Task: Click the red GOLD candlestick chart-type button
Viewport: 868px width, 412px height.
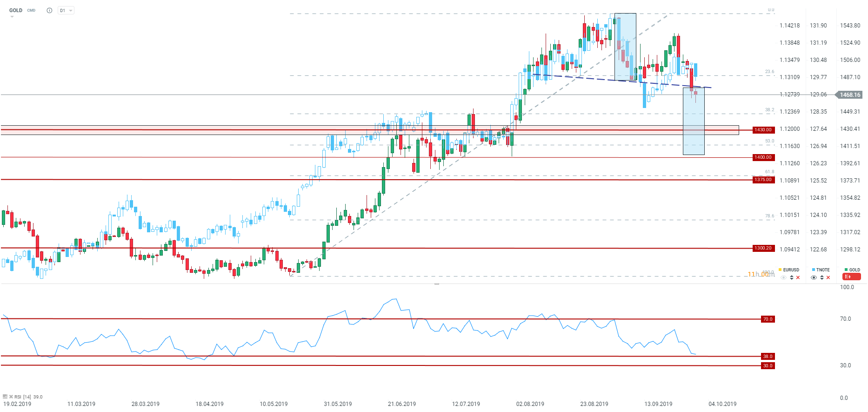Action: pyautogui.click(x=852, y=277)
